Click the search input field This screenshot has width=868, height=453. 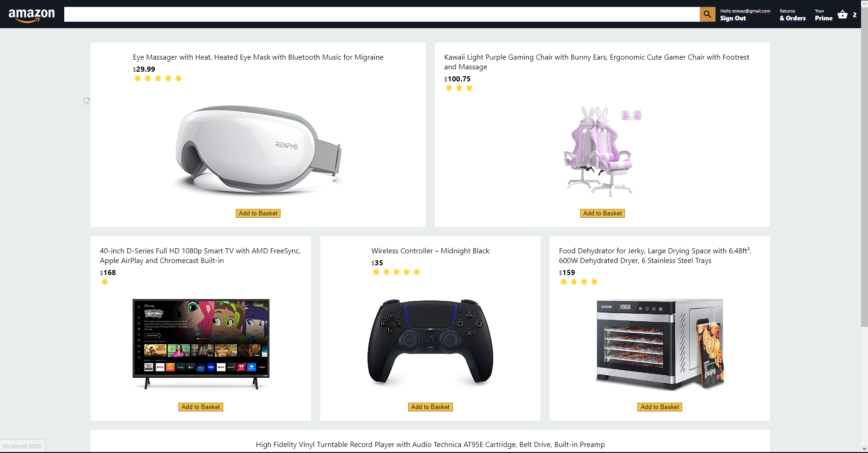[382, 14]
